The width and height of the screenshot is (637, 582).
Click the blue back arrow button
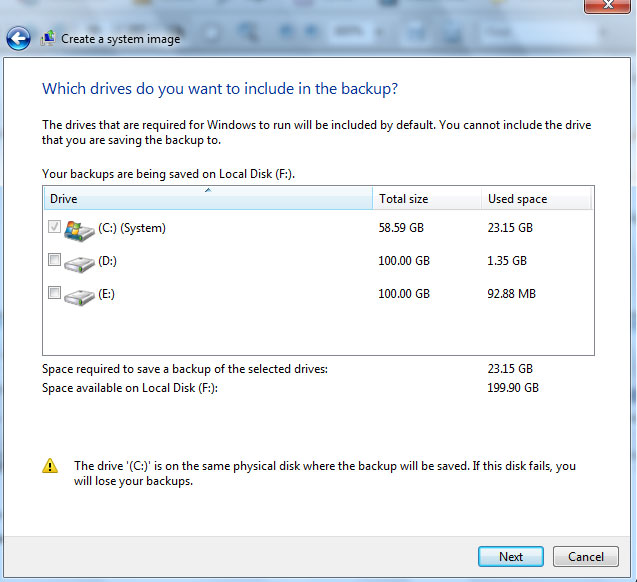(18, 39)
